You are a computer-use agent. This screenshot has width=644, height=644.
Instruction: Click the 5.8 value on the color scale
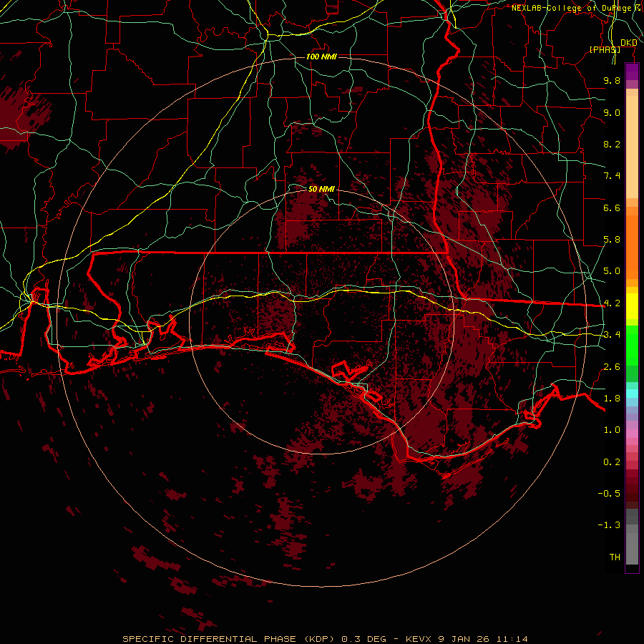point(612,240)
